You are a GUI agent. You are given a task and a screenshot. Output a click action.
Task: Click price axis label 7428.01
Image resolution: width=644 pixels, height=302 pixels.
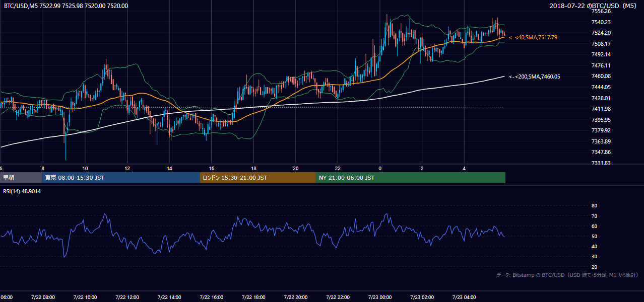[x=601, y=98]
